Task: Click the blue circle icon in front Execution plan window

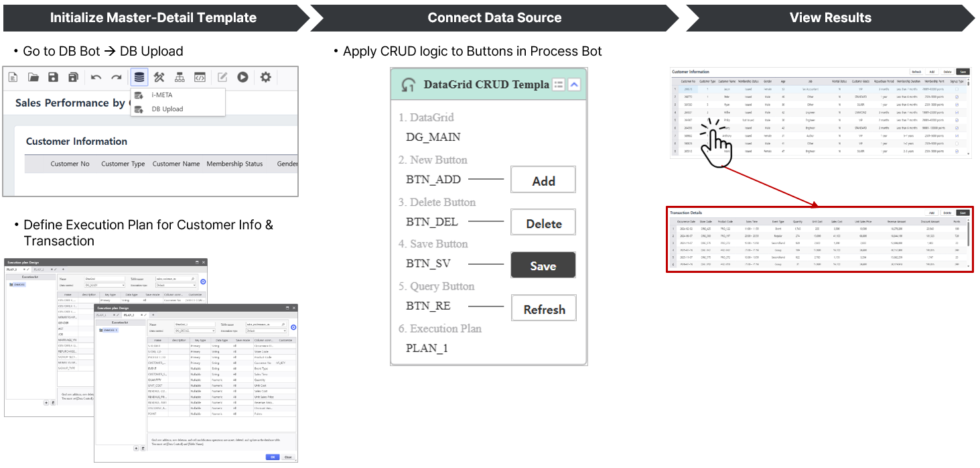Action: click(x=293, y=327)
